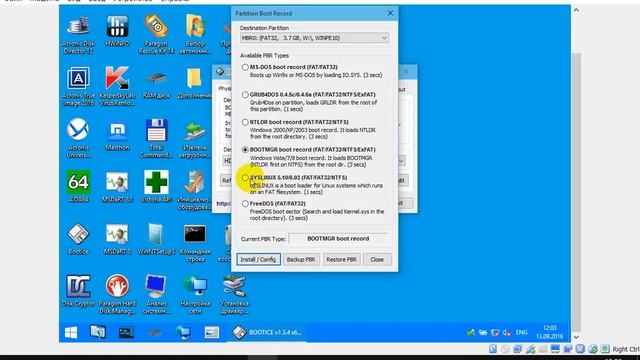This screenshot has height=360, width=640.
Task: Click the VM window scrollbar down arrow
Action: (x=576, y=337)
